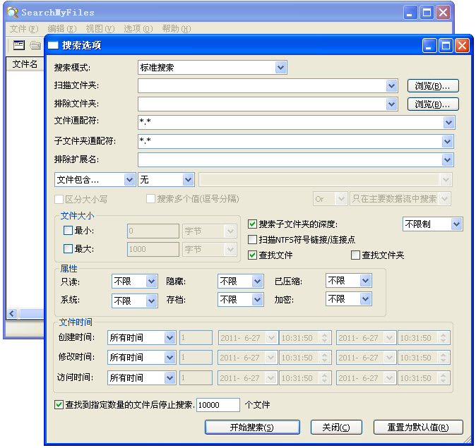The width and height of the screenshot is (476, 448).
Task: Open the 文件通配符 dropdown arrow
Action: (448, 123)
